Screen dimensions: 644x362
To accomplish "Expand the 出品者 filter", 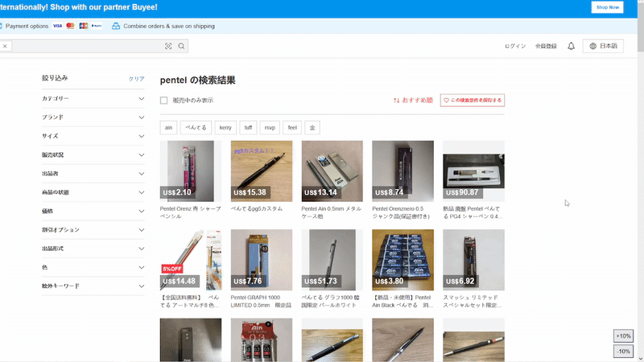I will click(93, 174).
